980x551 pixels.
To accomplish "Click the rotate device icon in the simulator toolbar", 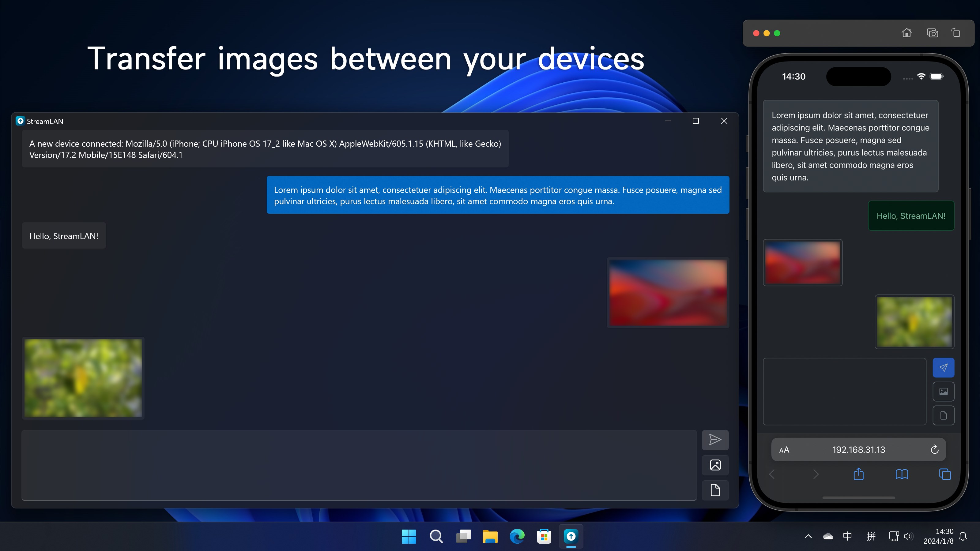I will (x=956, y=33).
